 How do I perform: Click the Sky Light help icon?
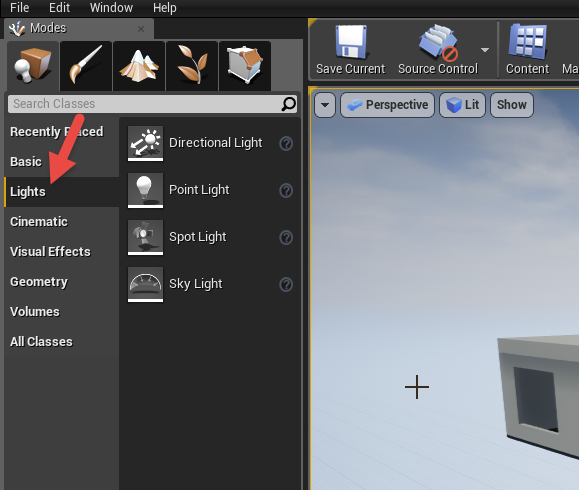pyautogui.click(x=286, y=284)
